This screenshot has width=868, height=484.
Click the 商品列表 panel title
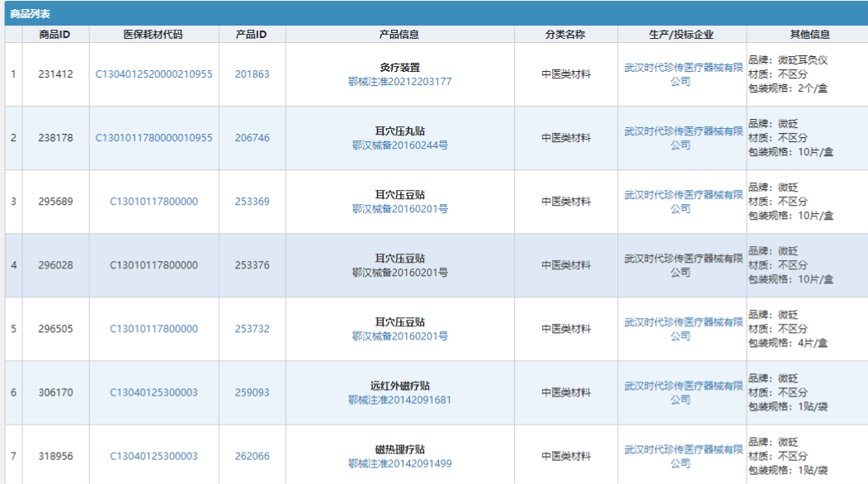click(30, 14)
